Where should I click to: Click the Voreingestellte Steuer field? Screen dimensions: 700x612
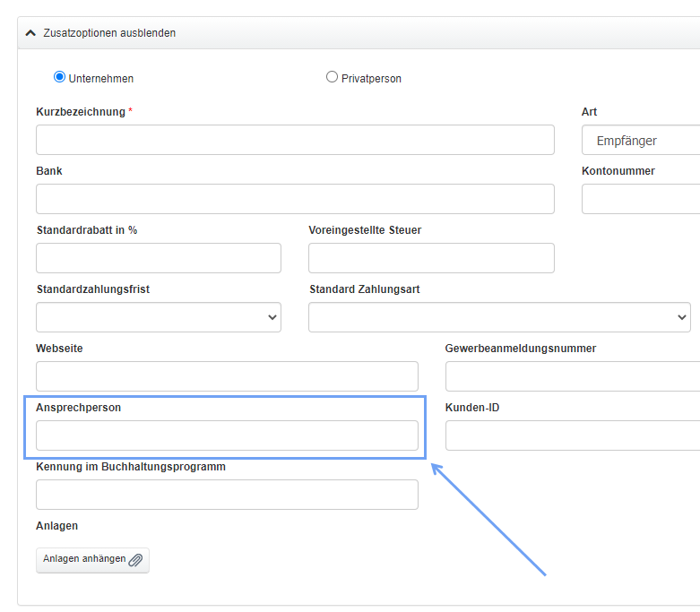tap(431, 258)
